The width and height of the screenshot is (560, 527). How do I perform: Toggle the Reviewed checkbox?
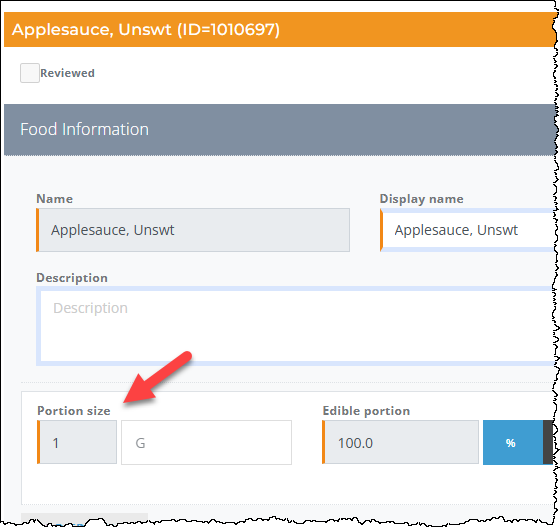coord(30,73)
